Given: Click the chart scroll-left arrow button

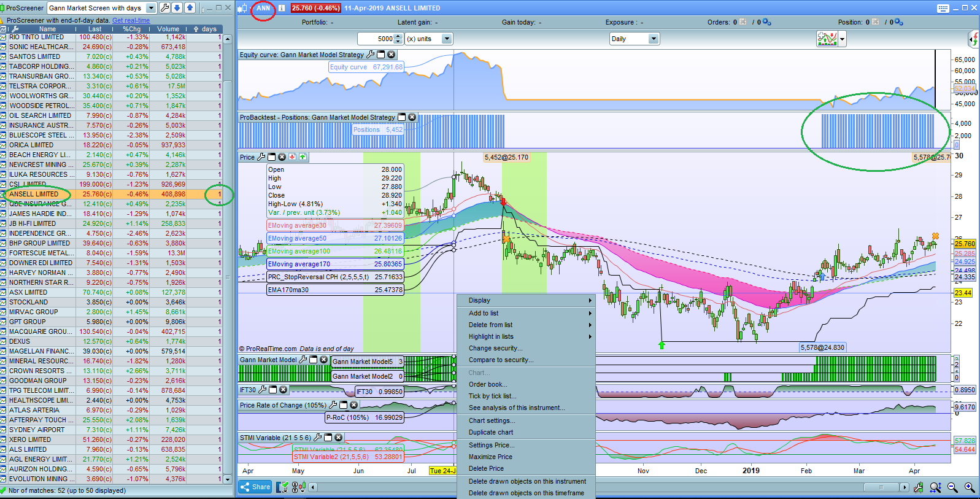Looking at the screenshot, I should click(x=313, y=487).
